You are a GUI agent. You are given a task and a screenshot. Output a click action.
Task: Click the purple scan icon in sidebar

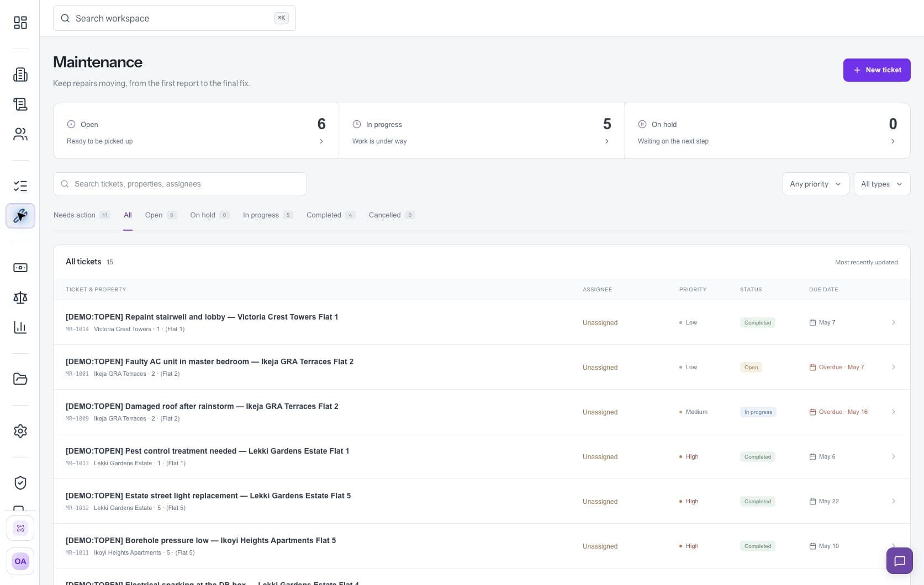point(20,528)
